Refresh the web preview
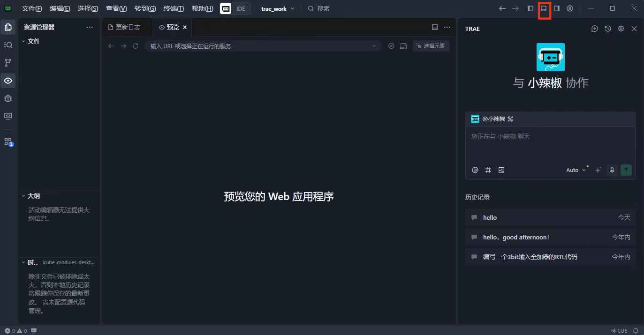This screenshot has width=644, height=335. pos(136,46)
